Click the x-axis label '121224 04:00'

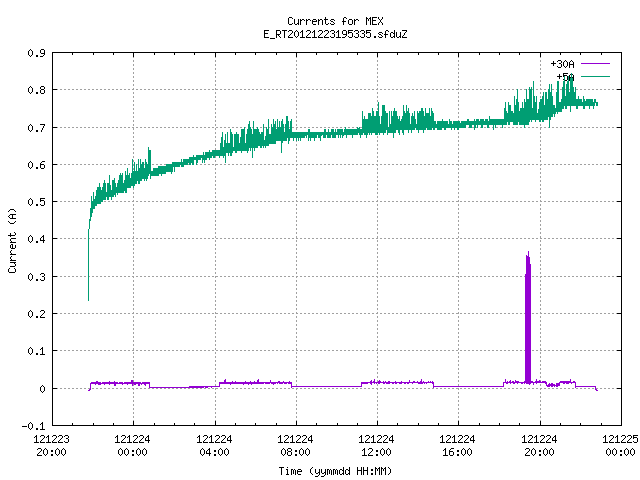coord(214,446)
